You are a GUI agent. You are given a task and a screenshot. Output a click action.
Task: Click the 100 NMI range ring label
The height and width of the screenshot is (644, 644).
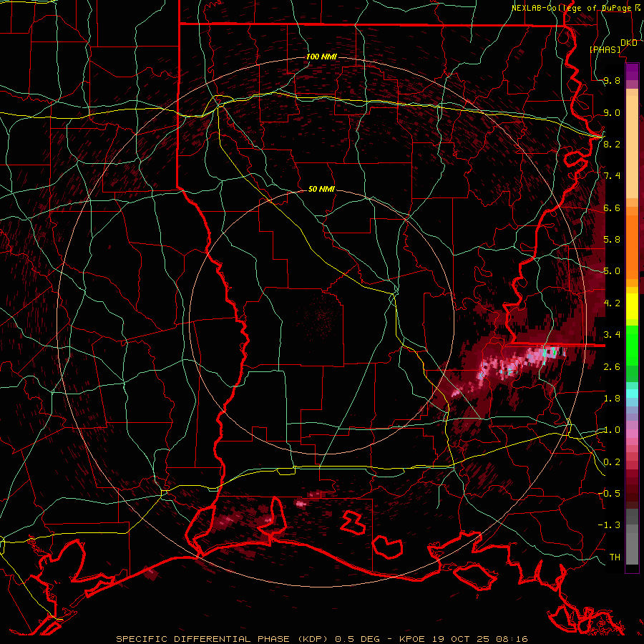[x=321, y=57]
